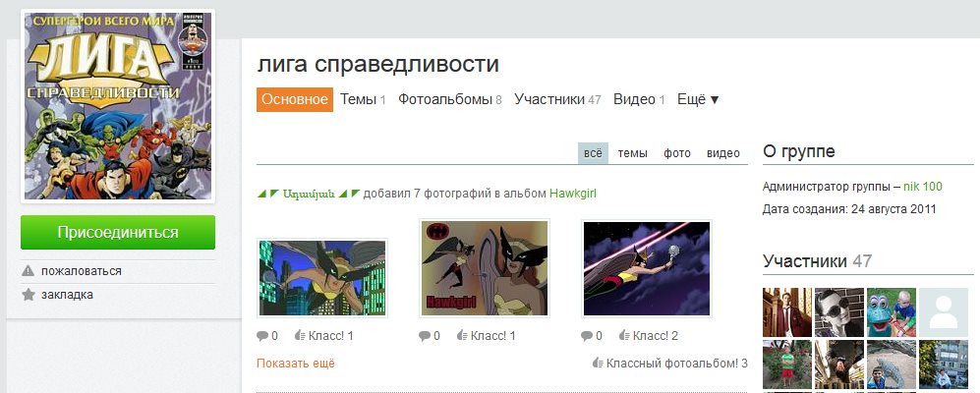The width and height of the screenshot is (980, 393).
Task: Filter feed by фото
Action: (x=677, y=153)
